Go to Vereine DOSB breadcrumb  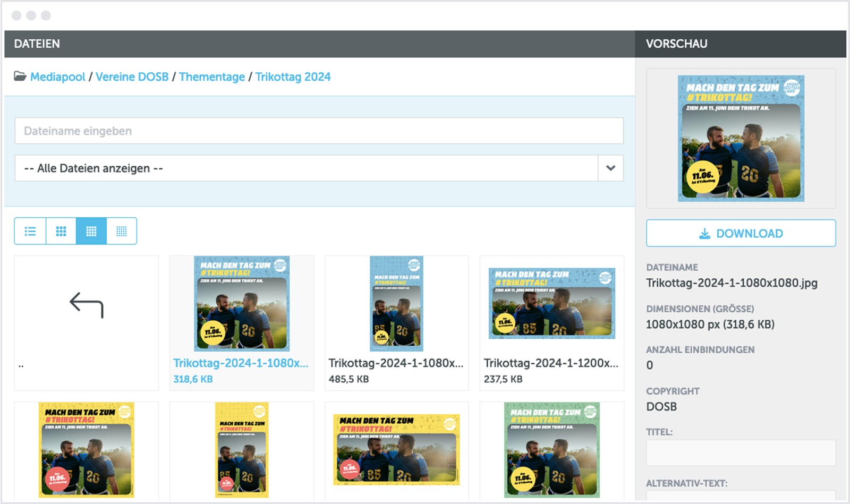click(132, 77)
